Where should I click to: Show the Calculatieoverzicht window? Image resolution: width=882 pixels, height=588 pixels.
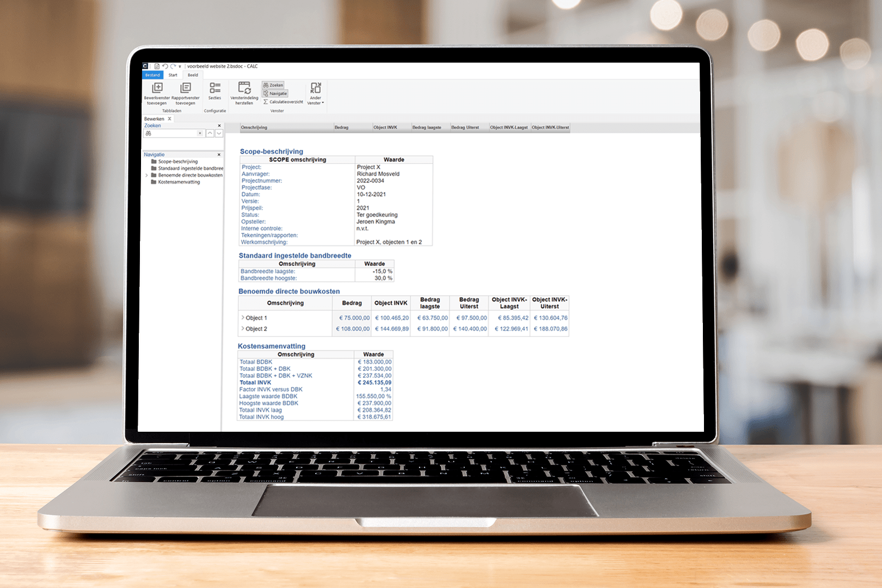point(283,102)
